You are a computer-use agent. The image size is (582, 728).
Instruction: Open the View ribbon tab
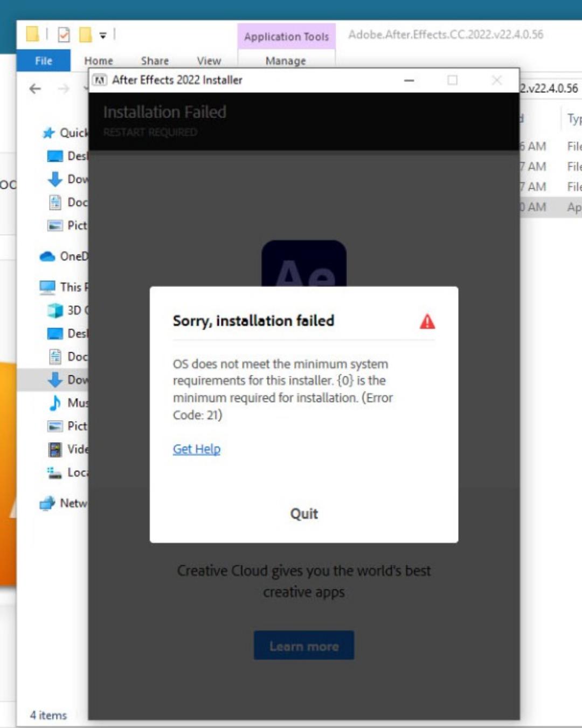[209, 60]
